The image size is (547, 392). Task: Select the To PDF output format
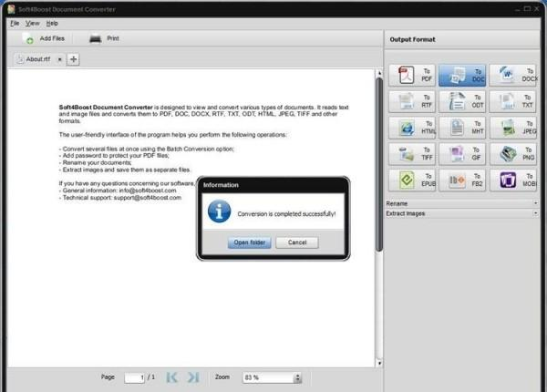click(x=412, y=75)
